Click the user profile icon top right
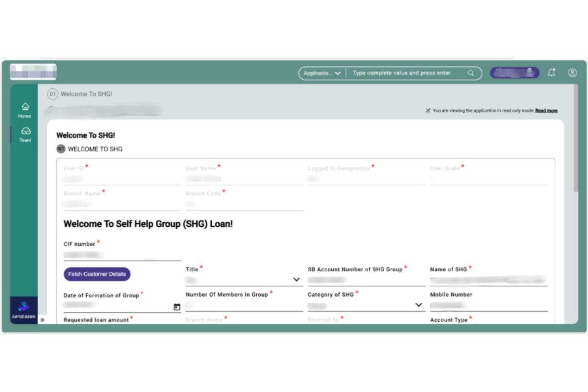Viewport: 588px width, 392px height. pyautogui.click(x=572, y=73)
